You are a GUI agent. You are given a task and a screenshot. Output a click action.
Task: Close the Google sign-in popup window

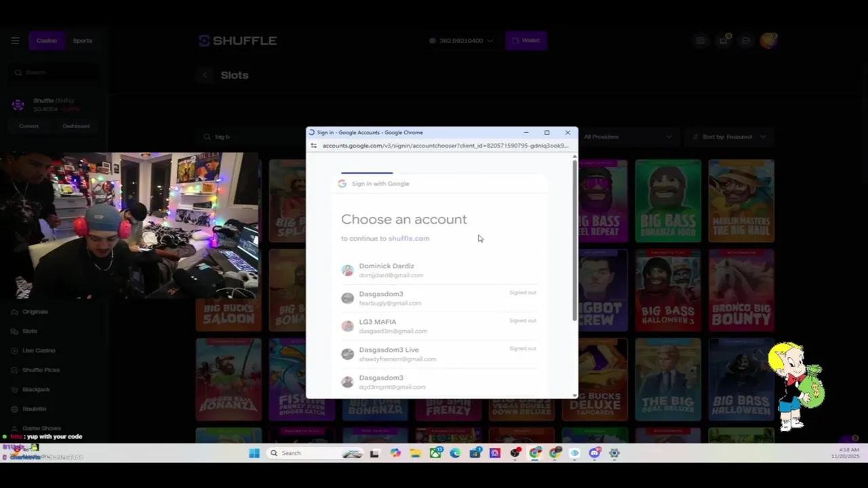click(x=568, y=133)
